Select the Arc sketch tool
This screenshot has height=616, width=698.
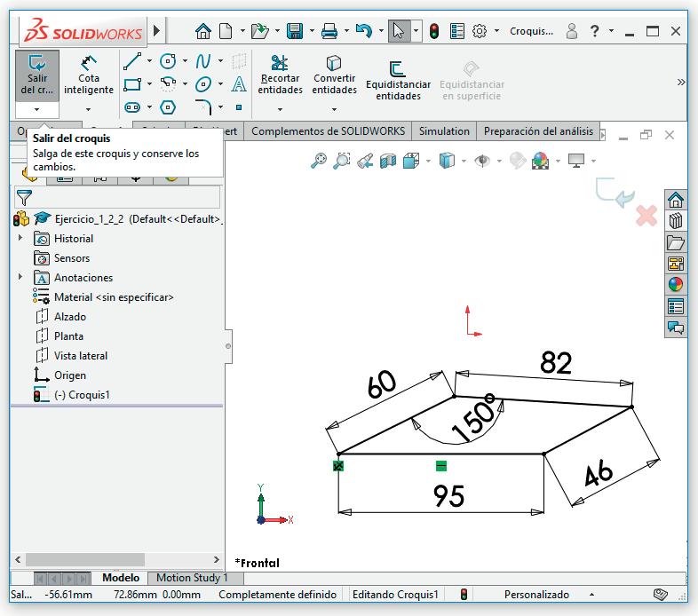click(x=168, y=84)
